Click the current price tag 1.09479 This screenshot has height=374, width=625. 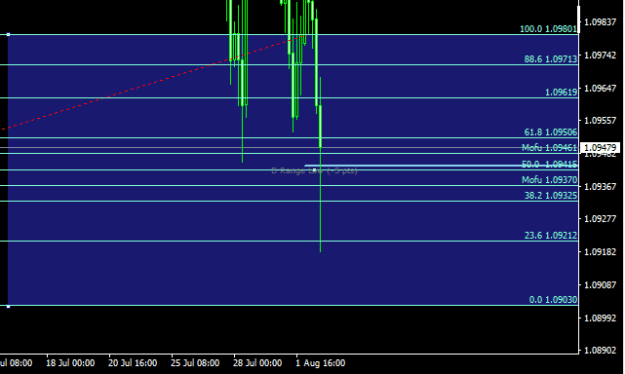(x=600, y=148)
